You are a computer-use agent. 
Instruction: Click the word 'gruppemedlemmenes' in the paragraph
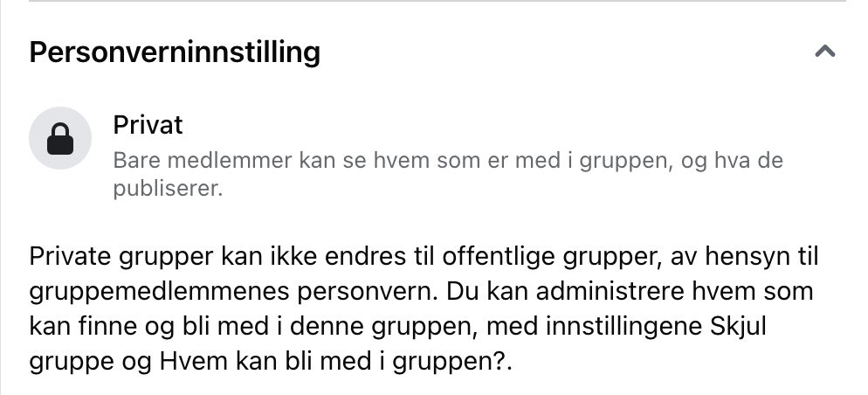(x=160, y=292)
